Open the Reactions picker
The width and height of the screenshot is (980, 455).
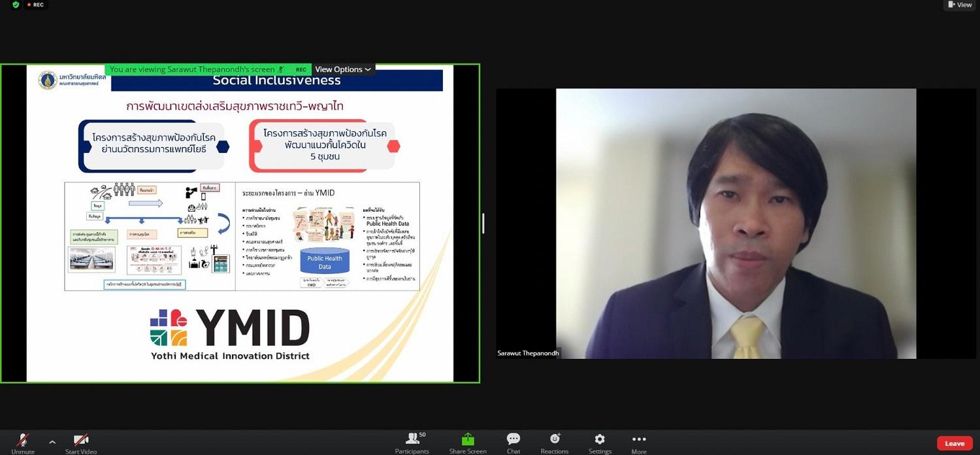point(555,443)
